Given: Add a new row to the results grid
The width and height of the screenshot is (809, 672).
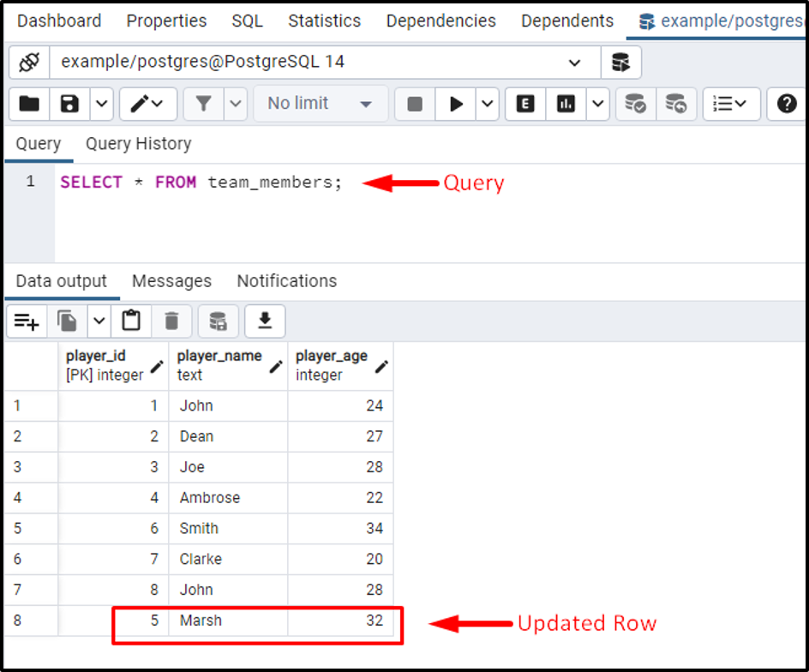Looking at the screenshot, I should (26, 321).
